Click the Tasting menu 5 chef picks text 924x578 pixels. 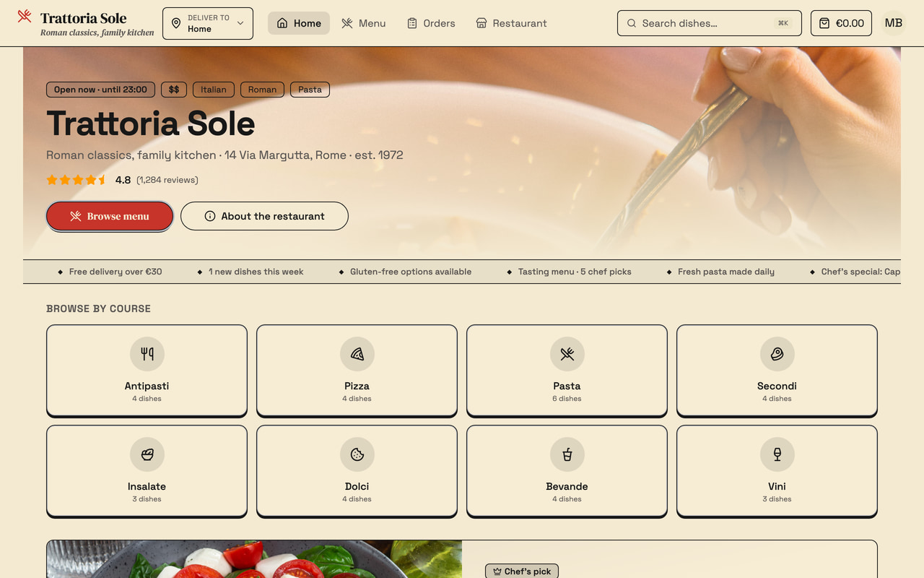(575, 272)
